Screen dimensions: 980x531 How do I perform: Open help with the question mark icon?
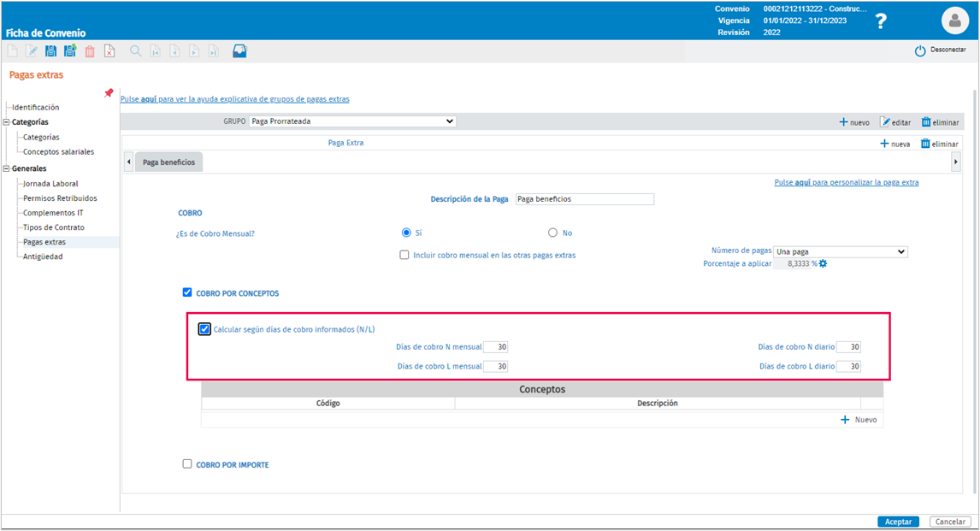coord(881,21)
